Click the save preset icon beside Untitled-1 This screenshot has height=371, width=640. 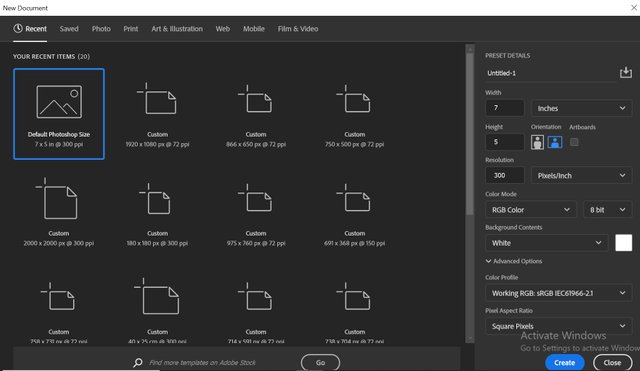pos(625,73)
